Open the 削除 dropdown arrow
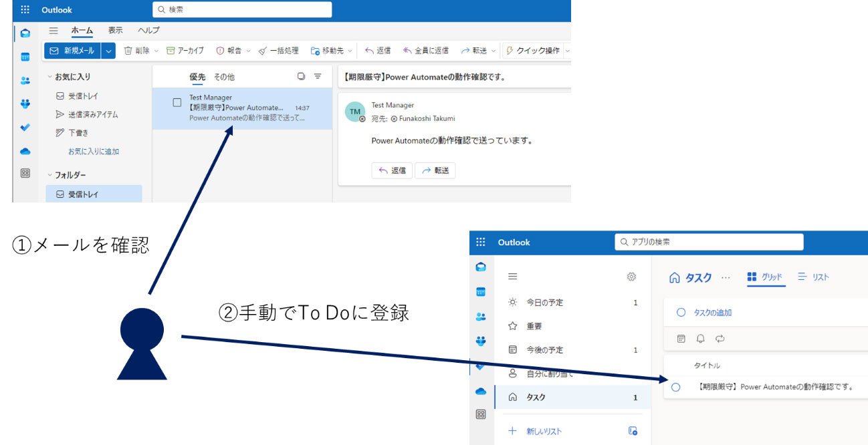The height and width of the screenshot is (445, 868). tap(156, 51)
